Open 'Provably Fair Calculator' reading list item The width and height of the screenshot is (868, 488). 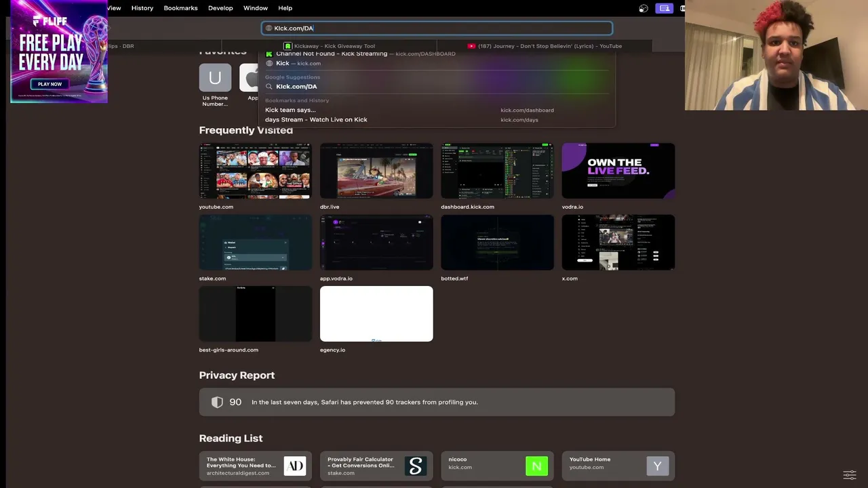point(376,466)
